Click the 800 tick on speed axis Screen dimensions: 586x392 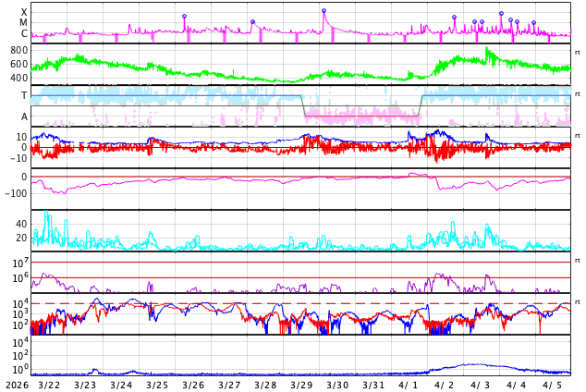point(19,50)
